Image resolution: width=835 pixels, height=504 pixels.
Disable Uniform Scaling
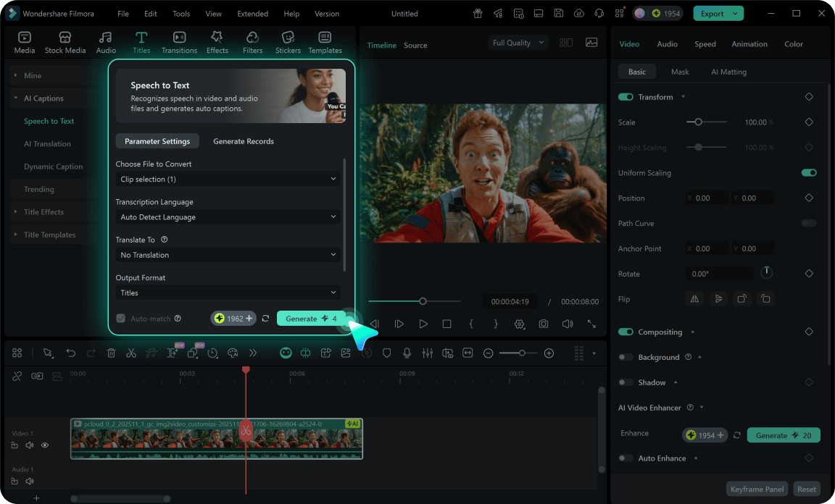point(809,172)
